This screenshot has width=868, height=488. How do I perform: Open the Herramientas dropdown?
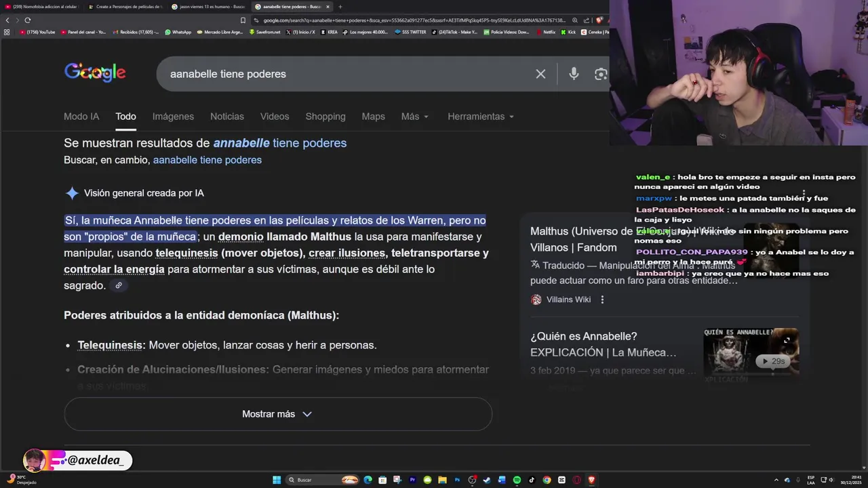pos(481,117)
